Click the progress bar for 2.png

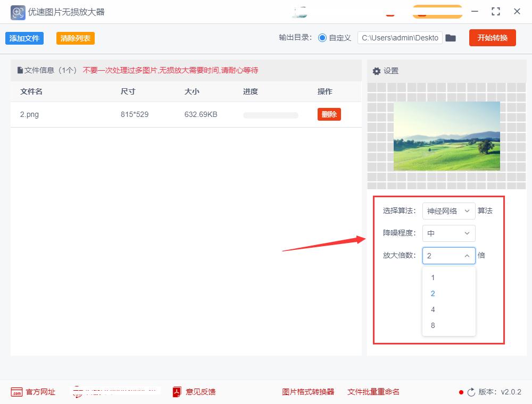pyautogui.click(x=270, y=114)
